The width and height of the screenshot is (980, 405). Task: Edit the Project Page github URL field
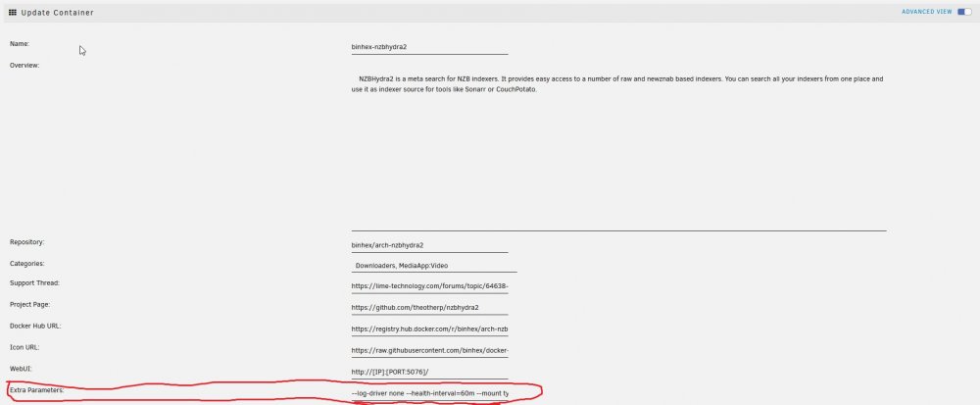coord(429,308)
